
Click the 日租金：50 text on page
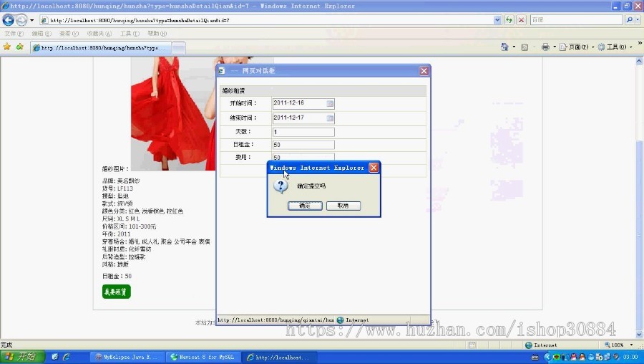(117, 276)
